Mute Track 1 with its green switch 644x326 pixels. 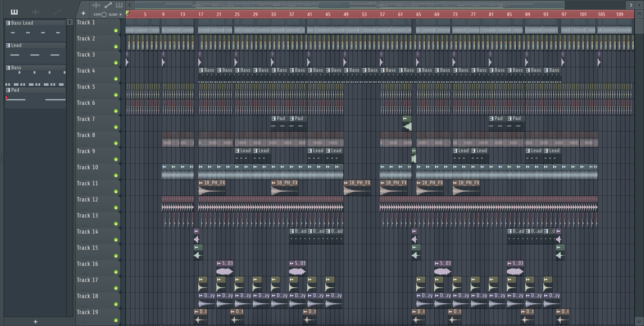116,30
